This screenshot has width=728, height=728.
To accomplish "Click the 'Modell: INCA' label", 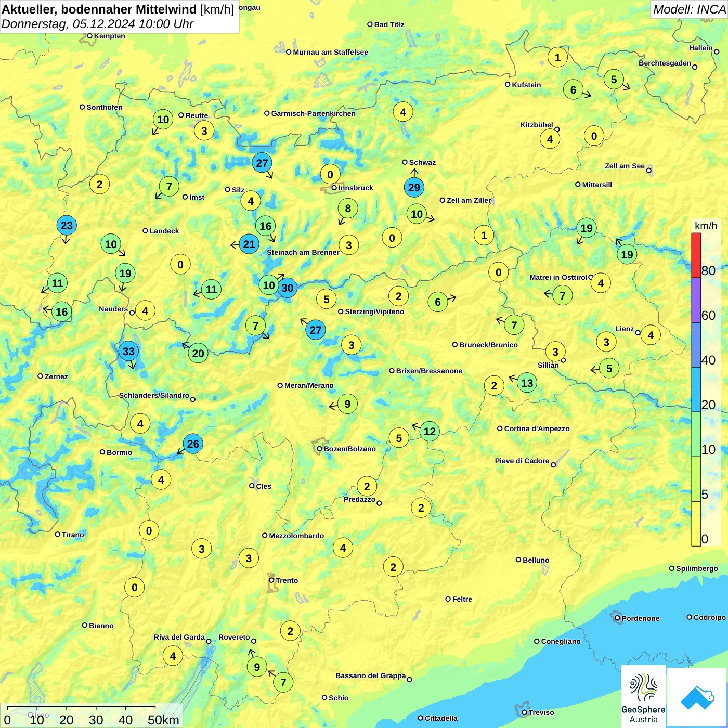I will 689,9.
